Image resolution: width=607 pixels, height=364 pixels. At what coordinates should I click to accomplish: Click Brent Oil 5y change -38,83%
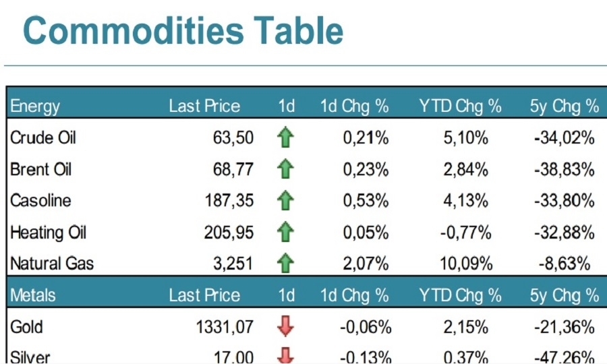tap(564, 169)
